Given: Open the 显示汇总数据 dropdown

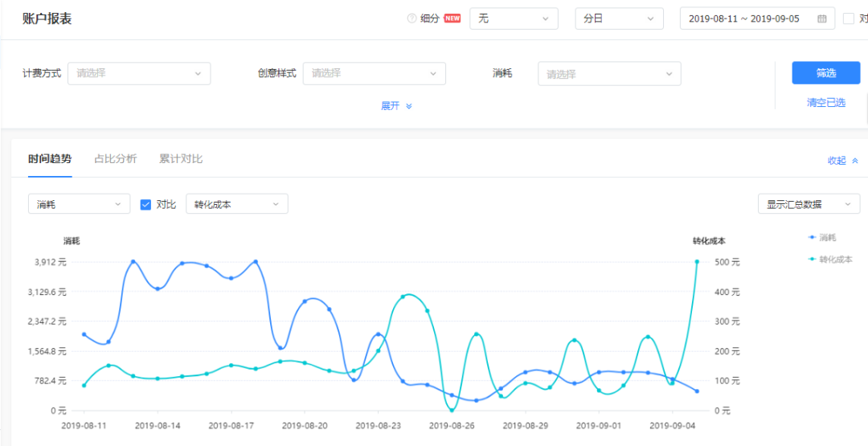Looking at the screenshot, I should point(808,204).
